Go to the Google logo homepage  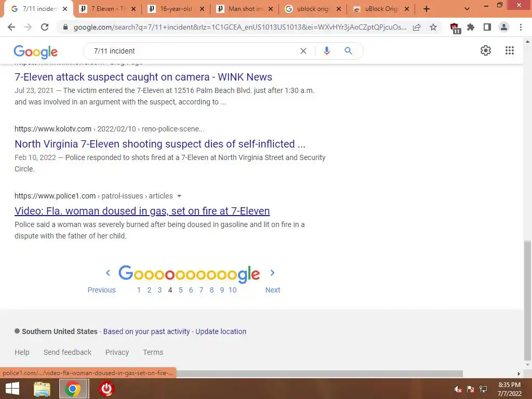[x=36, y=51]
